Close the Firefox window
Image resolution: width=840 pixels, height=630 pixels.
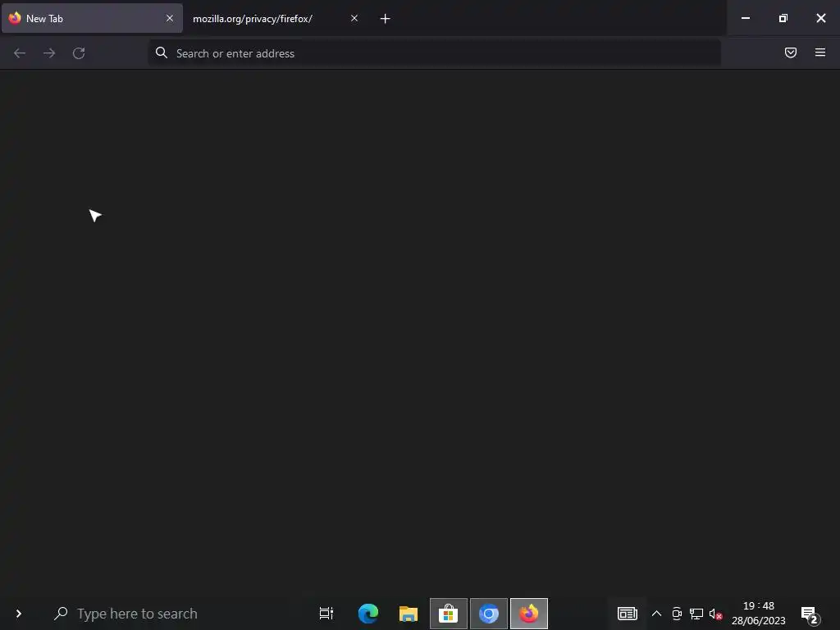pyautogui.click(x=820, y=18)
